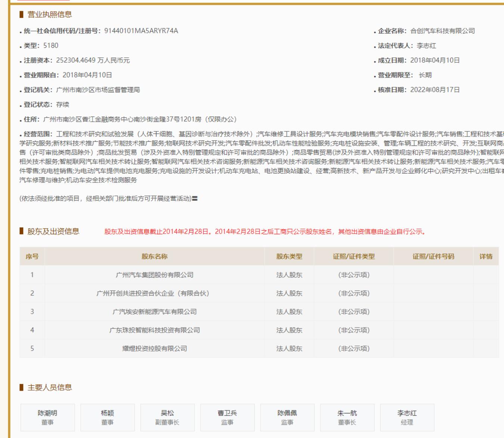Click (非公示项) in the 广汽埃安 row
504x438 pixels.
pyautogui.click(x=354, y=312)
